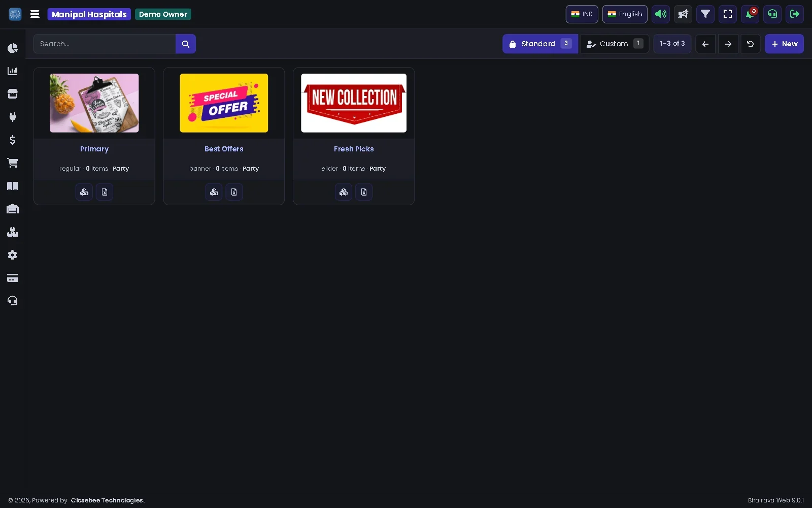Open the plug integrations sidebar icon
The width and height of the screenshot is (812, 508).
[x=13, y=117]
